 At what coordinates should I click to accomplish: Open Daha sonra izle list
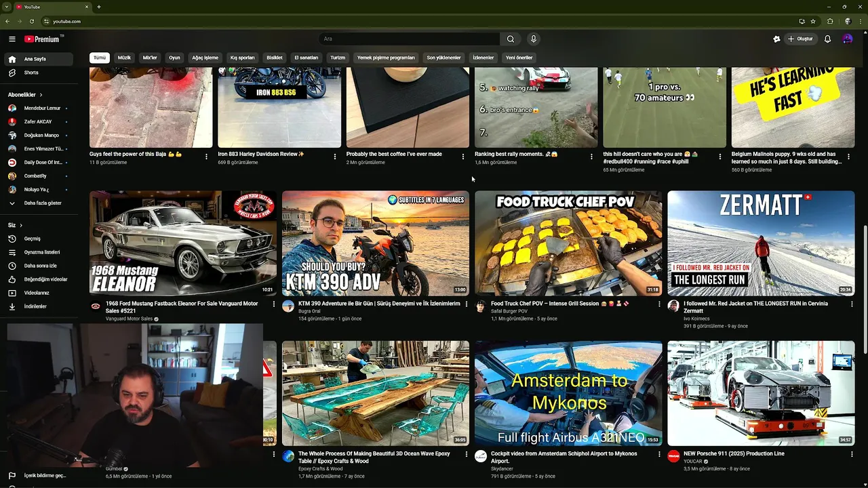pyautogui.click(x=38, y=266)
